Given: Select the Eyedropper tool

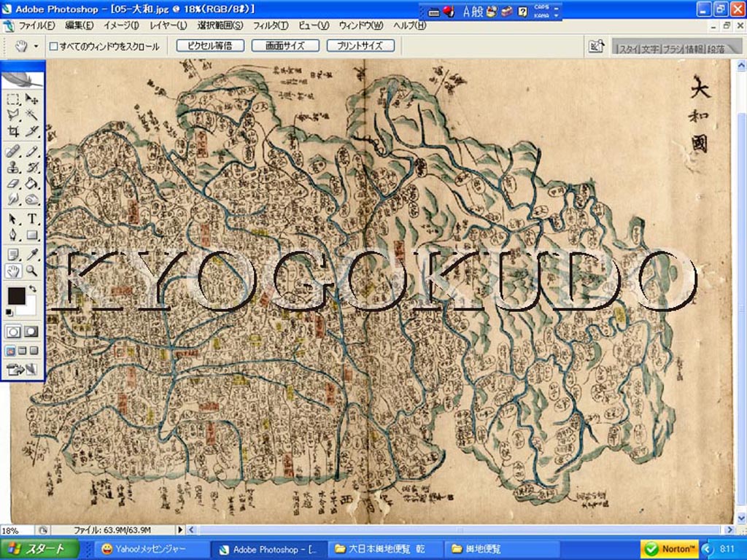Looking at the screenshot, I should [x=31, y=255].
